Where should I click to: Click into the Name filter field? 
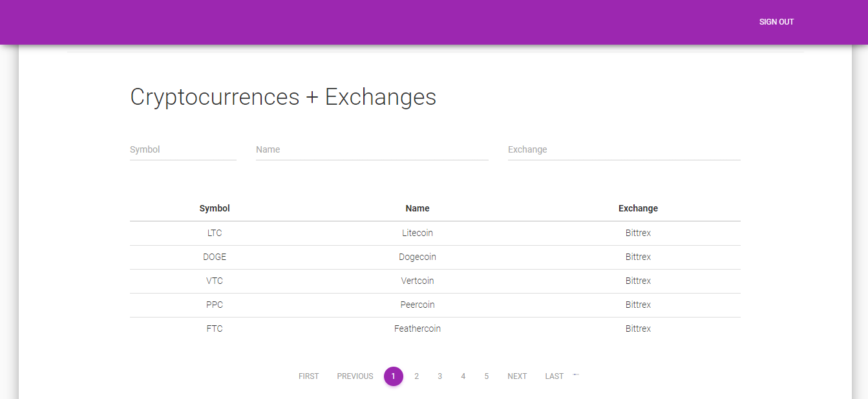pyautogui.click(x=372, y=149)
